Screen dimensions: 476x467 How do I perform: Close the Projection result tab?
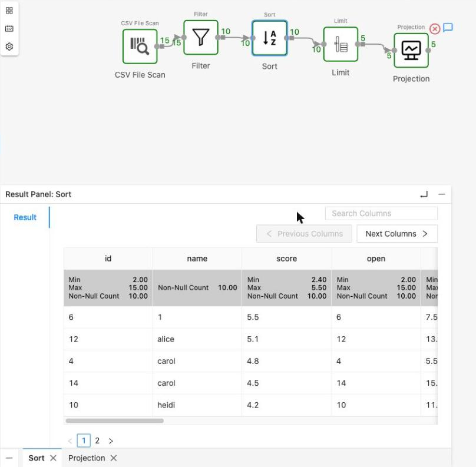114,458
